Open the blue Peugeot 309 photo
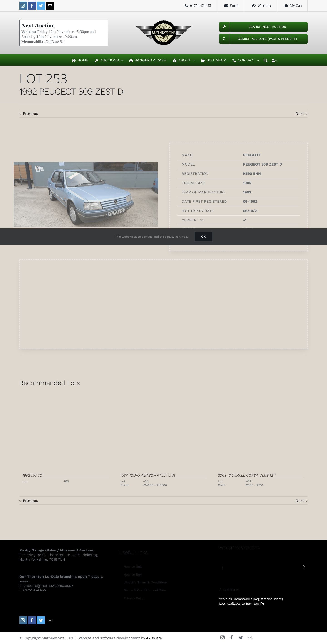Screen dimensions: 327x644 tap(86, 195)
